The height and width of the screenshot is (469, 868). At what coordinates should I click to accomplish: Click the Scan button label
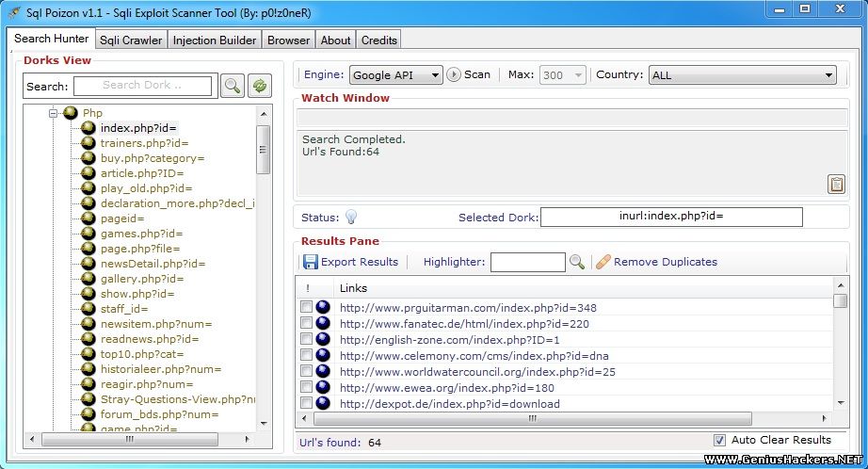(477, 74)
